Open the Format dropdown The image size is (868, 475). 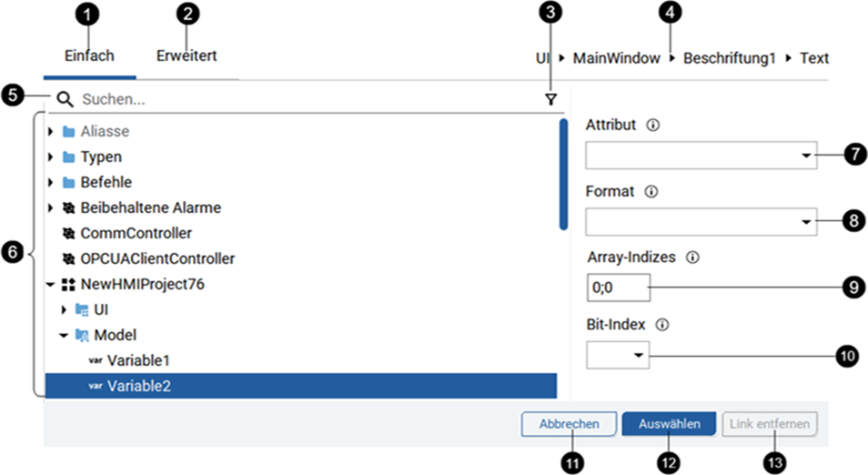pos(701,222)
